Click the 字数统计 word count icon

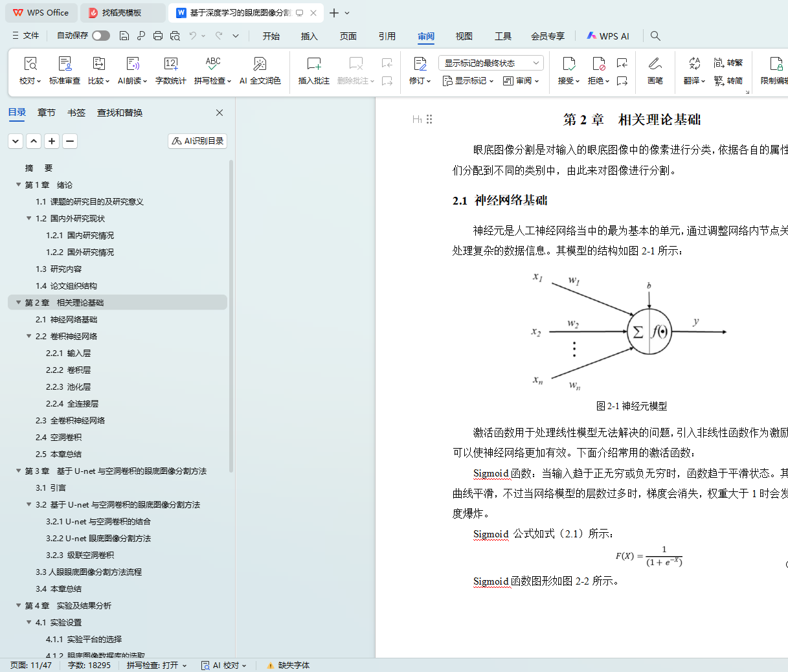coord(171,64)
